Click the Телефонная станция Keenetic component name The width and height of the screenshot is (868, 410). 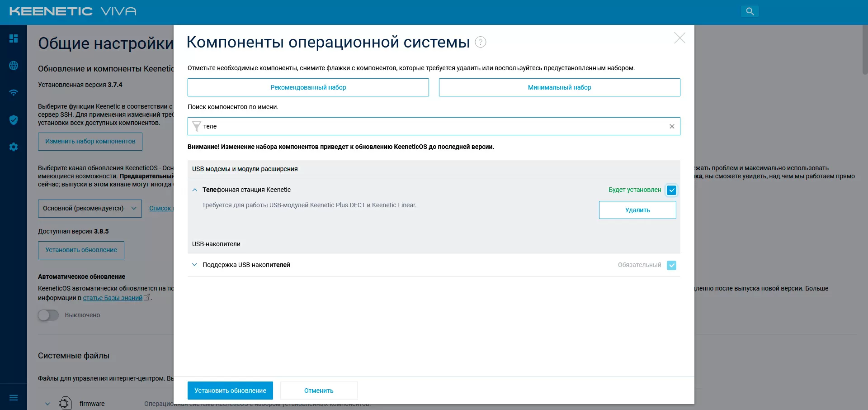point(246,190)
